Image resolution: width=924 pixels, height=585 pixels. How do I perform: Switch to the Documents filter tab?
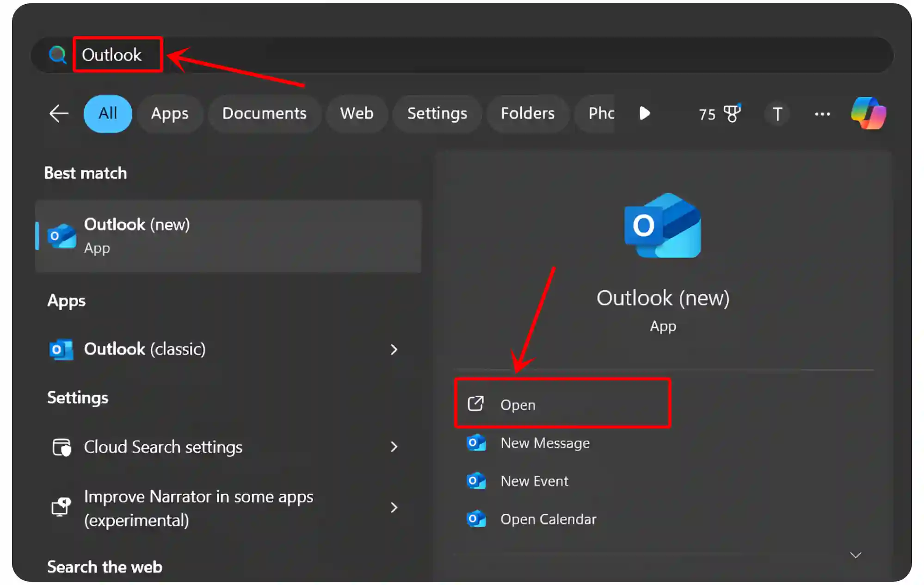[264, 113]
